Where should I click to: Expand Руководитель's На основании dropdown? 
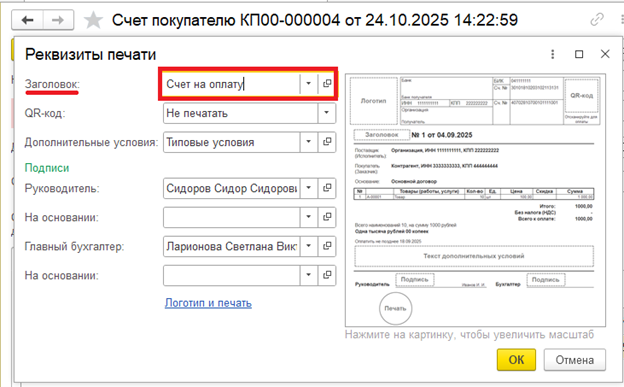308,217
